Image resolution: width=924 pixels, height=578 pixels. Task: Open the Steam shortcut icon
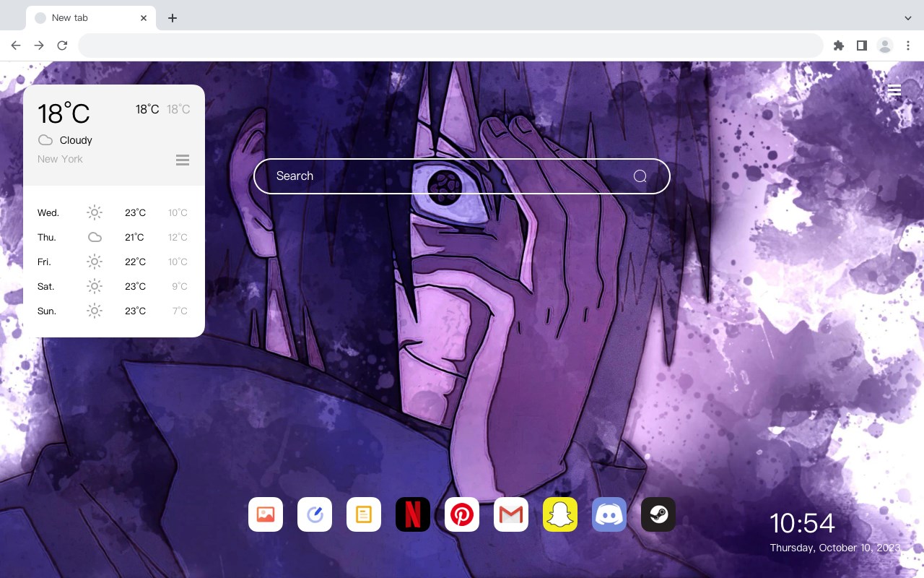[658, 514]
